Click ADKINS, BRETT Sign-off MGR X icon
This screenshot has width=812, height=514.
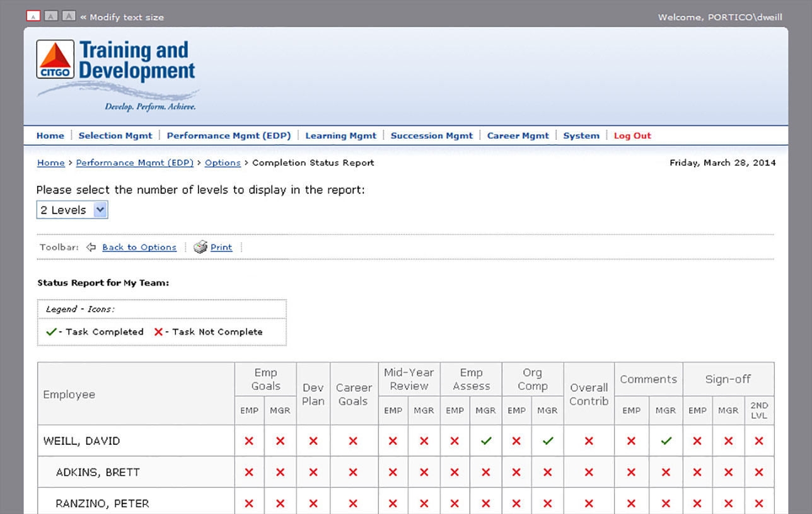point(728,472)
